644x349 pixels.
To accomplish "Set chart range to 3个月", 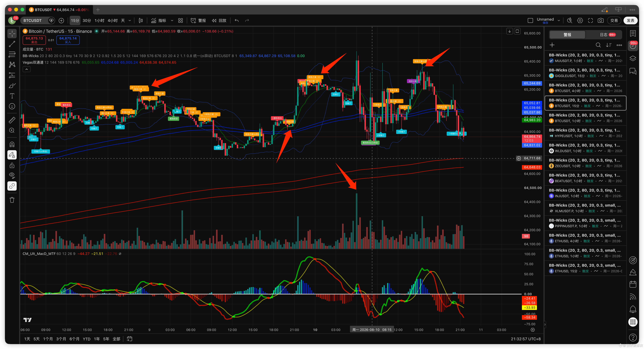I will coord(61,339).
